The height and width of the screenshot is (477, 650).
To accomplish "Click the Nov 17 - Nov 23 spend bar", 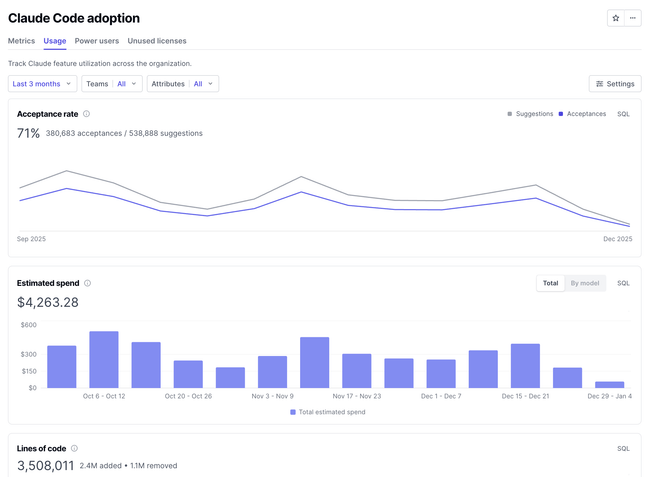I will click(357, 371).
